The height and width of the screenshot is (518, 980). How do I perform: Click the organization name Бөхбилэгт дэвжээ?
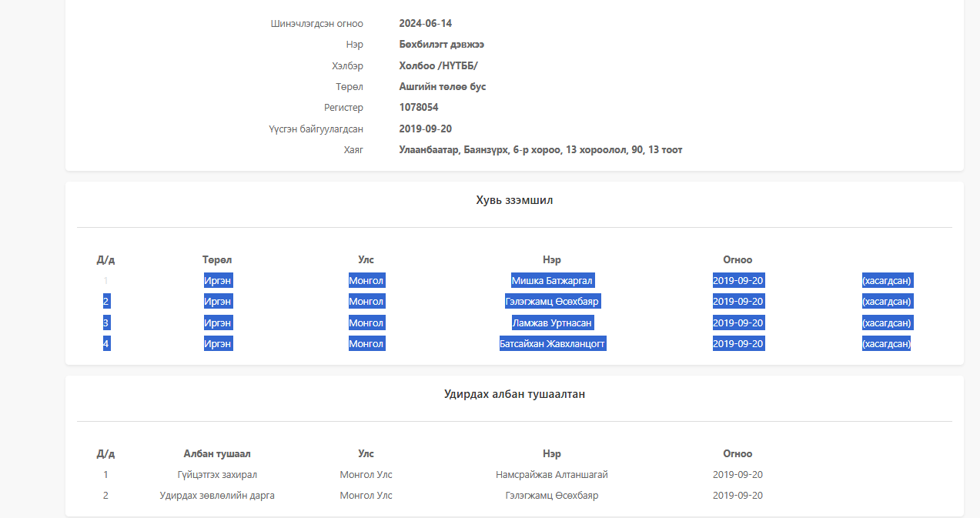click(441, 45)
